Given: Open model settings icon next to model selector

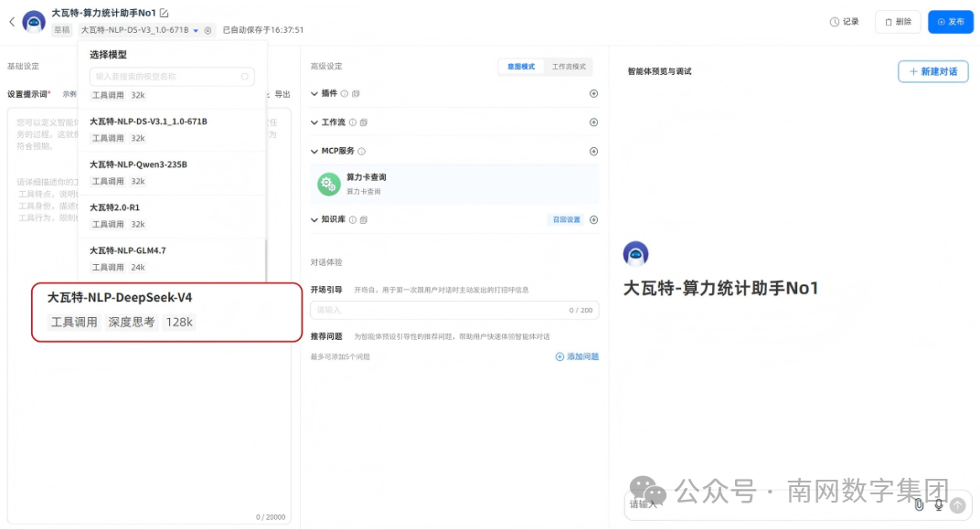Looking at the screenshot, I should tap(208, 30).
